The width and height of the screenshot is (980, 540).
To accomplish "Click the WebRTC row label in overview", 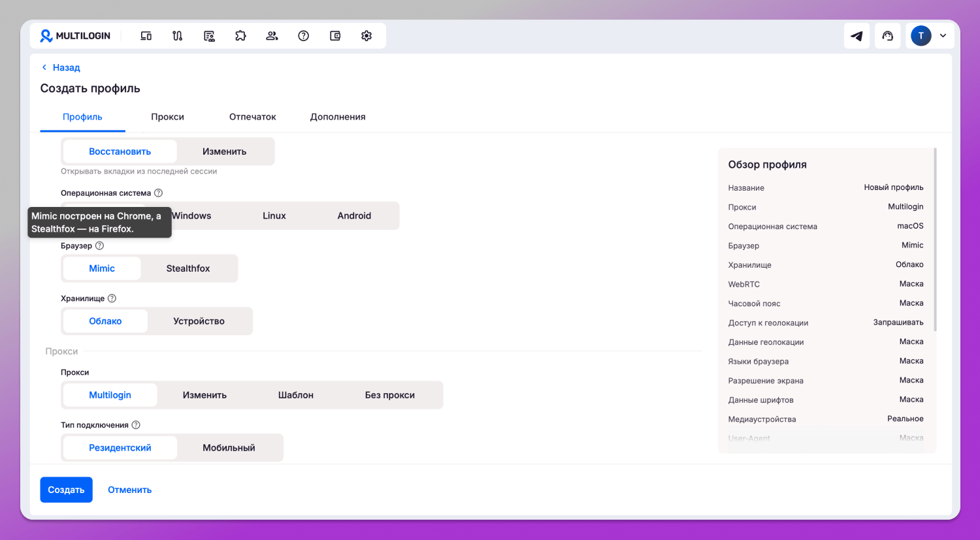I will (x=744, y=285).
